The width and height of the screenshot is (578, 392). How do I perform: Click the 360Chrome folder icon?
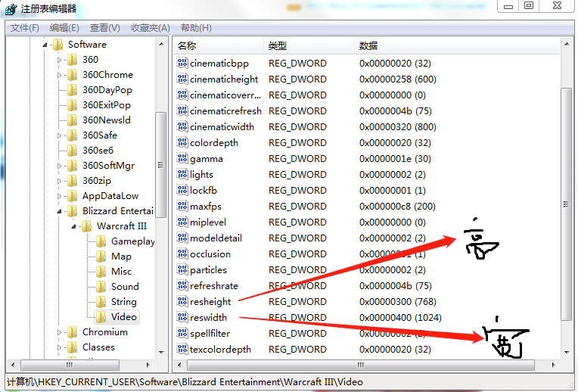click(73, 75)
